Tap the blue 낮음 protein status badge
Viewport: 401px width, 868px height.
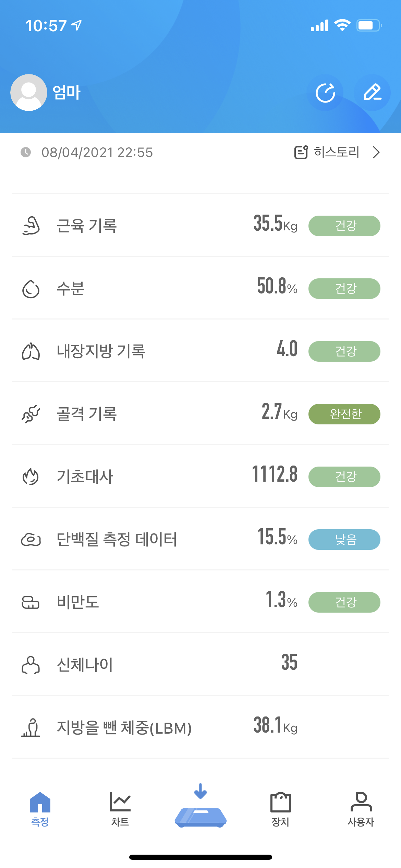click(344, 540)
